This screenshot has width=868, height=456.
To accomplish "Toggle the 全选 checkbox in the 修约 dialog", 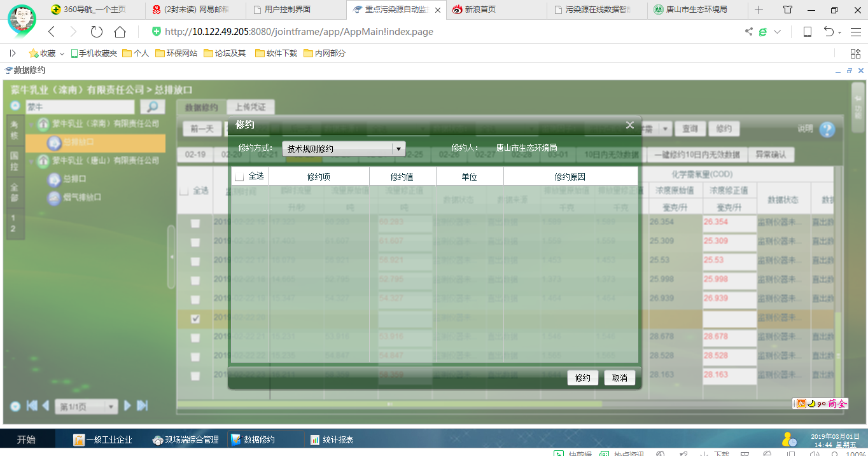I will pyautogui.click(x=239, y=177).
